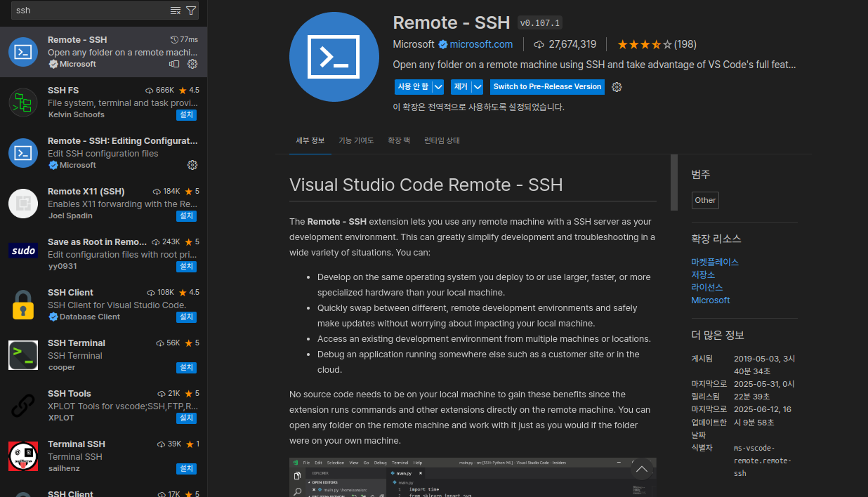The height and width of the screenshot is (497, 868).
Task: Expand the 사용 안 함 dropdown arrow
Action: coord(438,87)
